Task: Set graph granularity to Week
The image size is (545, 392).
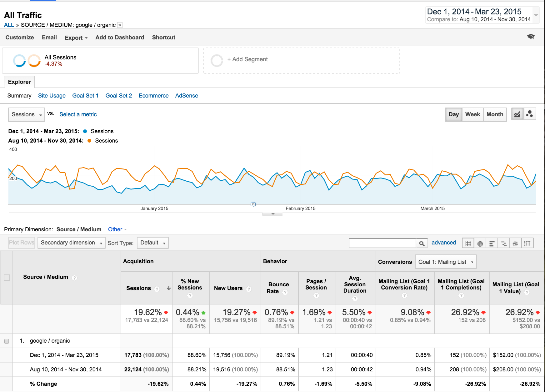Action: coord(472,114)
